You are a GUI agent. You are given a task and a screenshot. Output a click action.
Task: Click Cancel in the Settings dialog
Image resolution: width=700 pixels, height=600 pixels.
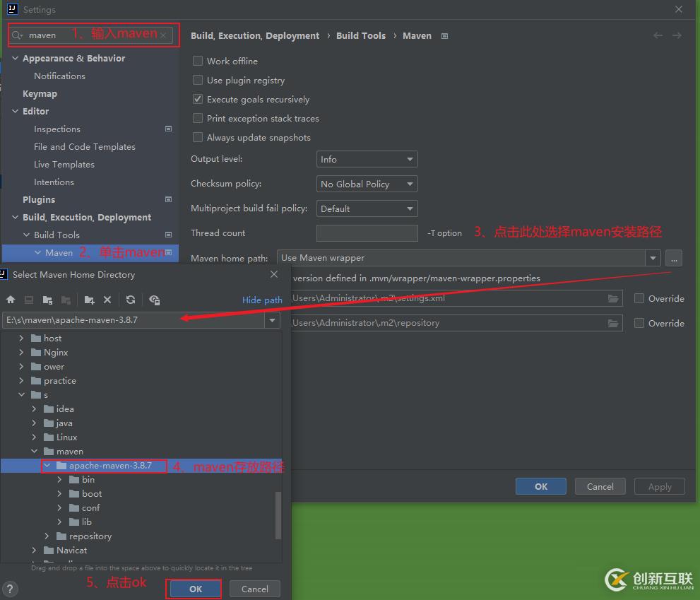coord(600,486)
